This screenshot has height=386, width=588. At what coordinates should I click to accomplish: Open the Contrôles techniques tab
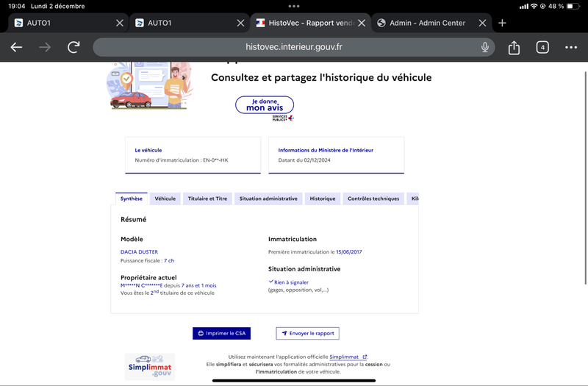click(373, 199)
